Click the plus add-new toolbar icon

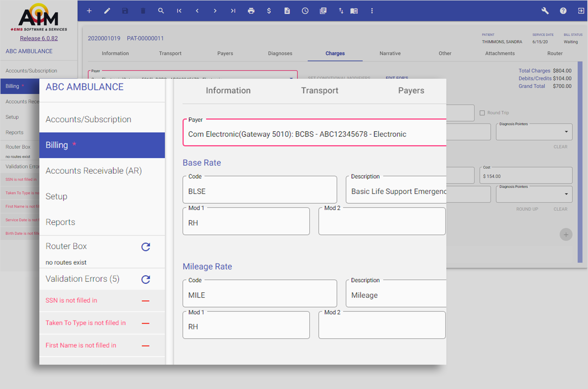[89, 11]
